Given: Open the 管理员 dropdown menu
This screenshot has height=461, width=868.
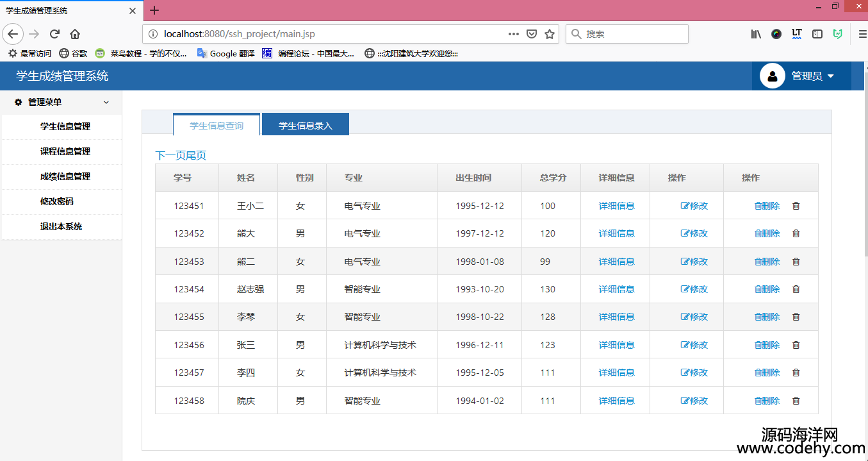Looking at the screenshot, I should (x=812, y=76).
